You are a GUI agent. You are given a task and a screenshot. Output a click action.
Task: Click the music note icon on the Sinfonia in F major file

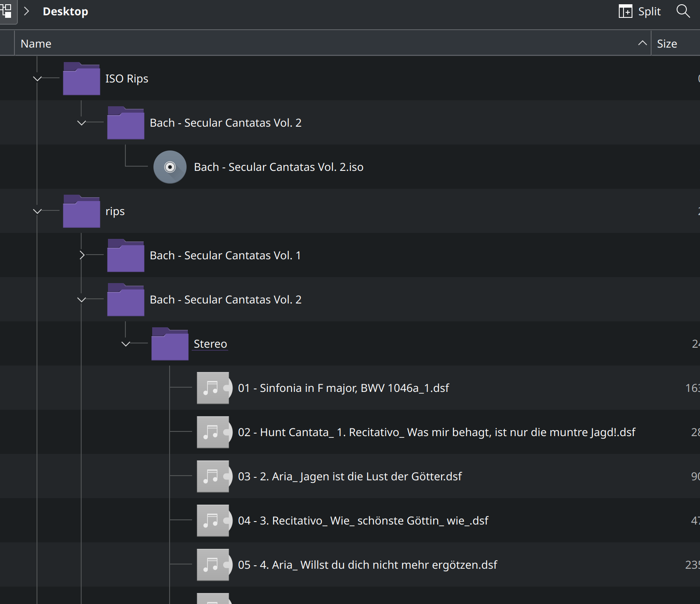[213, 388]
